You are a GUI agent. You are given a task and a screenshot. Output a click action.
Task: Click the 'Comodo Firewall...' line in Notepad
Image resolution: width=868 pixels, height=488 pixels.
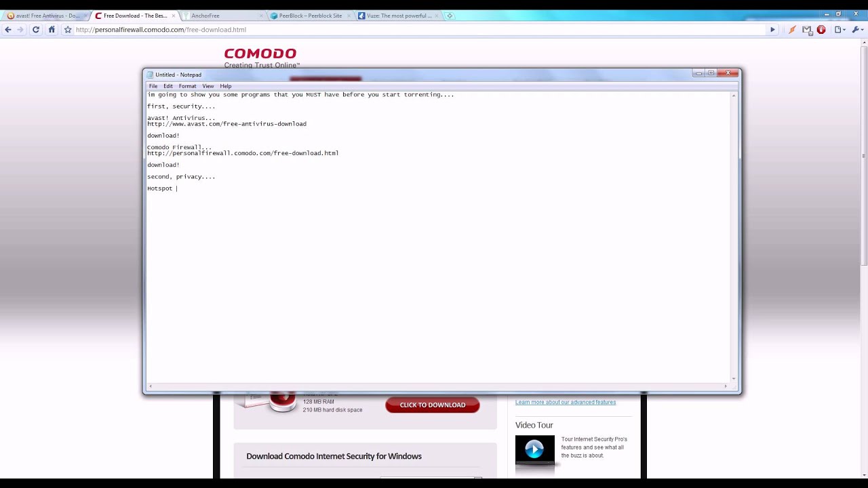click(x=179, y=147)
